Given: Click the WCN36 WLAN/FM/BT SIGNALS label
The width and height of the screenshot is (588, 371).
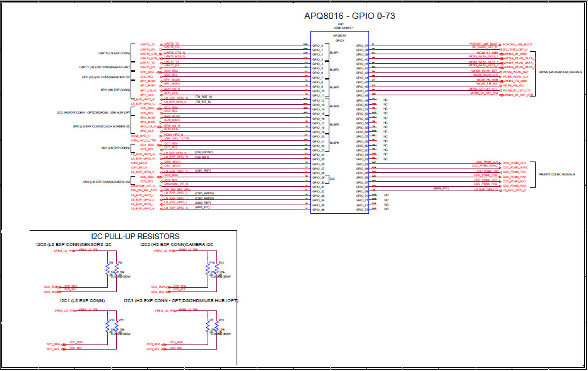Looking at the screenshot, I should (x=560, y=73).
